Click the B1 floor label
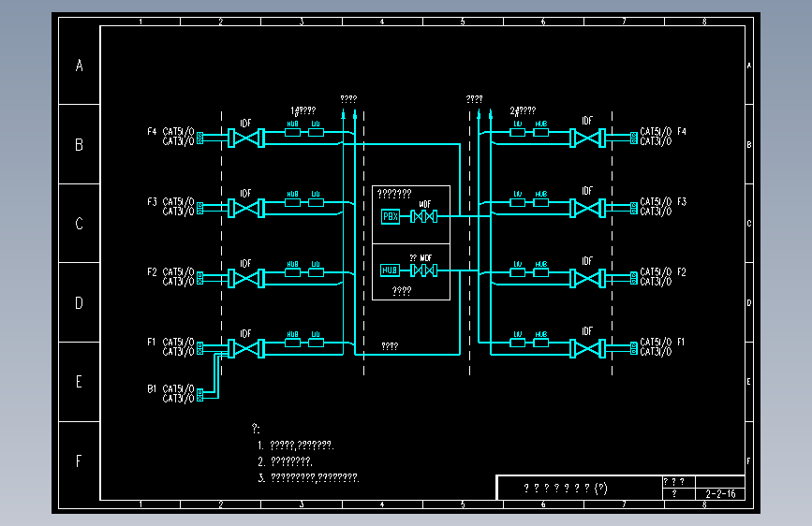The width and height of the screenshot is (812, 526). point(152,388)
